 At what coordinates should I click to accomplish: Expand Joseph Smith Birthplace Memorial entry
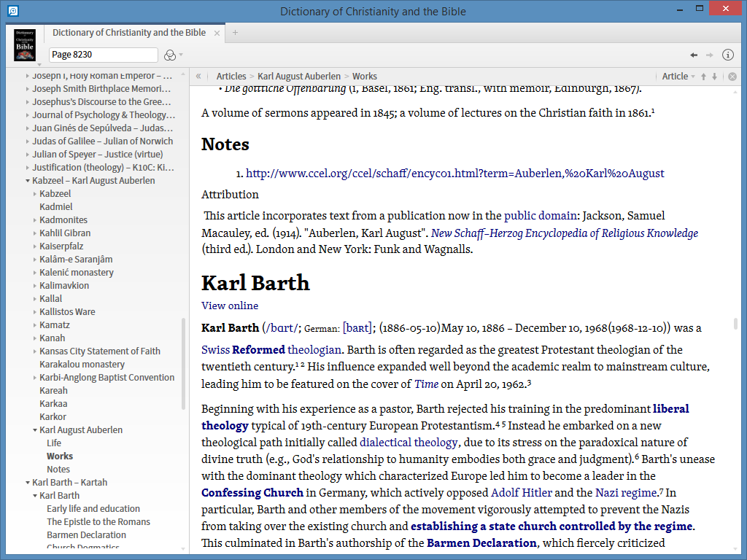[27, 88]
